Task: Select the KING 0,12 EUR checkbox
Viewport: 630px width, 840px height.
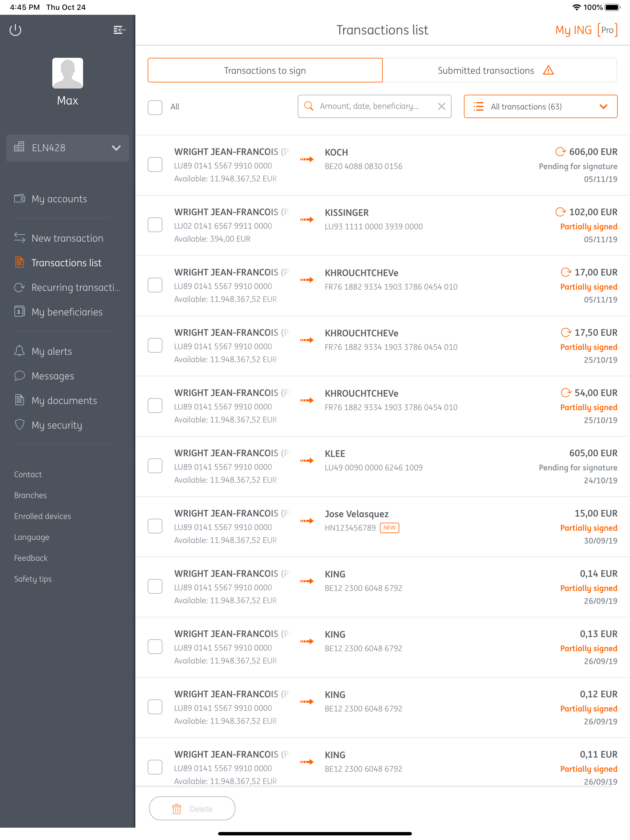Action: [x=155, y=707]
